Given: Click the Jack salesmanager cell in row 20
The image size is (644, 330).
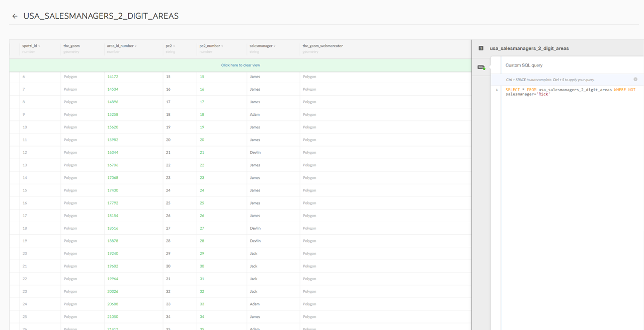Looking at the screenshot, I should coord(254,253).
